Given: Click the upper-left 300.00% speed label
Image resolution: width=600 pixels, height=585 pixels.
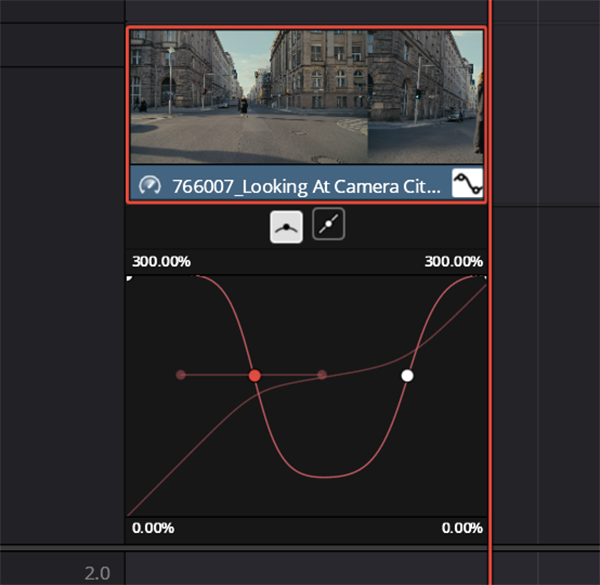Looking at the screenshot, I should click(x=161, y=262).
